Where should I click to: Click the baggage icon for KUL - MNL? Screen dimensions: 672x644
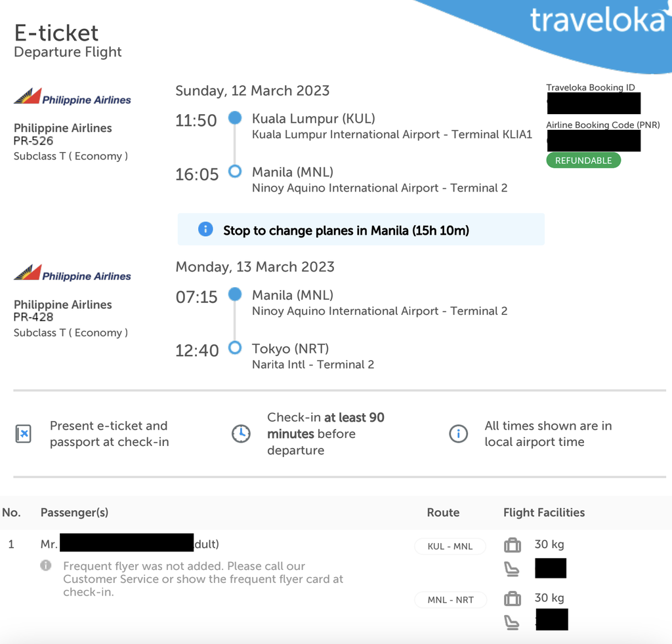512,545
